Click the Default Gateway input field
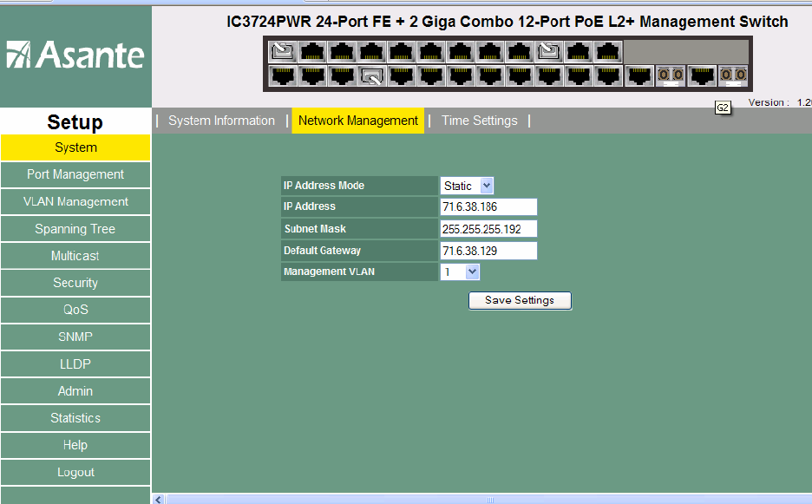This screenshot has width=812, height=504. pos(488,251)
